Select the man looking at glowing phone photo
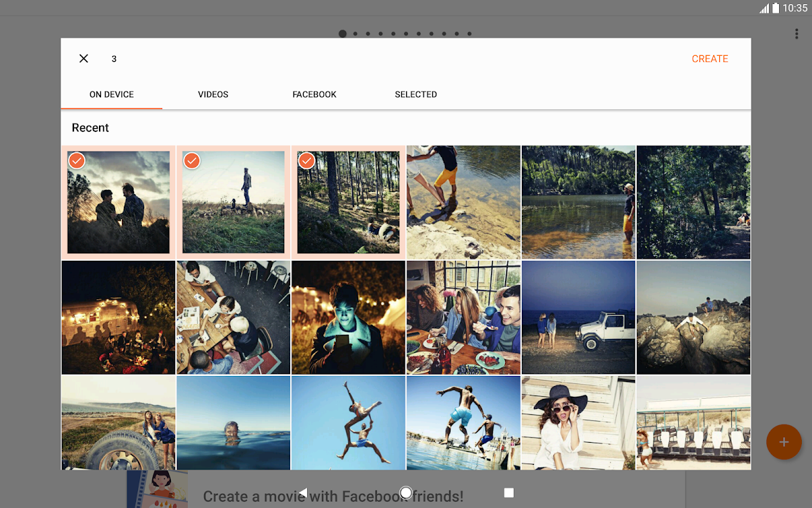The image size is (812, 508). (x=348, y=317)
